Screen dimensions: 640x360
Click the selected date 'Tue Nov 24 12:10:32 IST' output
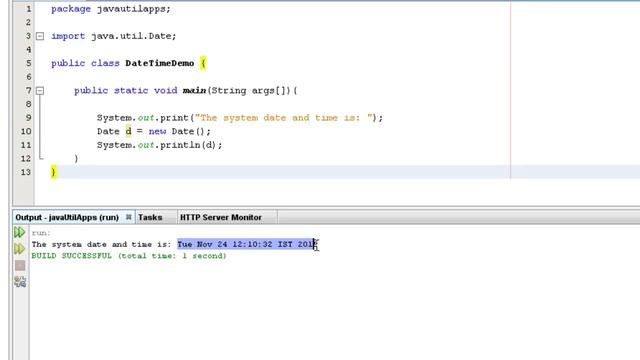click(235, 244)
